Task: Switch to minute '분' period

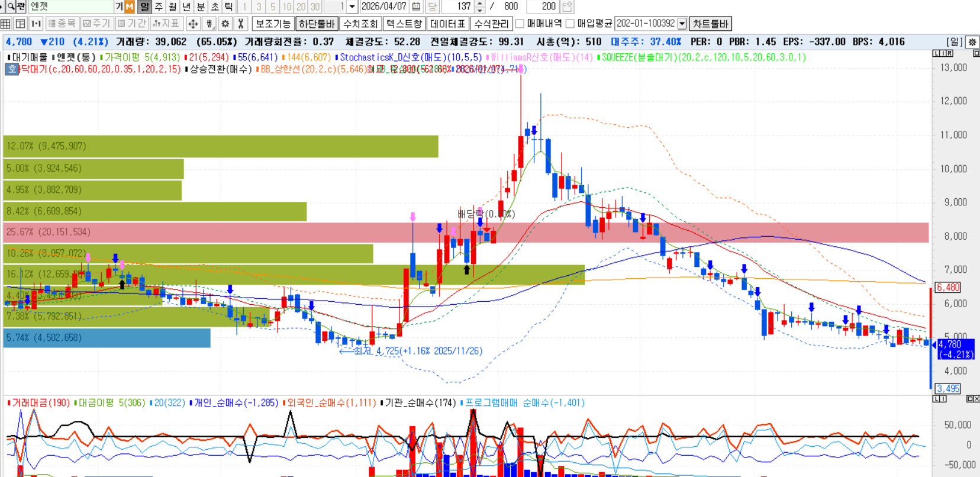Action: (x=201, y=7)
